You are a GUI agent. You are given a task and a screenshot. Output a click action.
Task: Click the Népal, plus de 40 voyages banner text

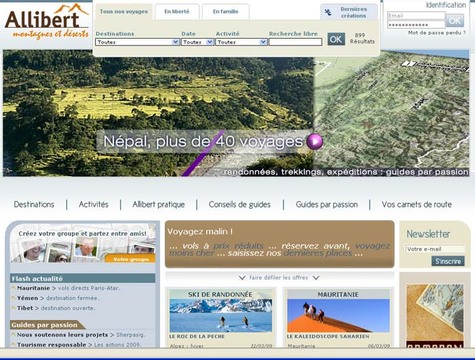click(203, 142)
